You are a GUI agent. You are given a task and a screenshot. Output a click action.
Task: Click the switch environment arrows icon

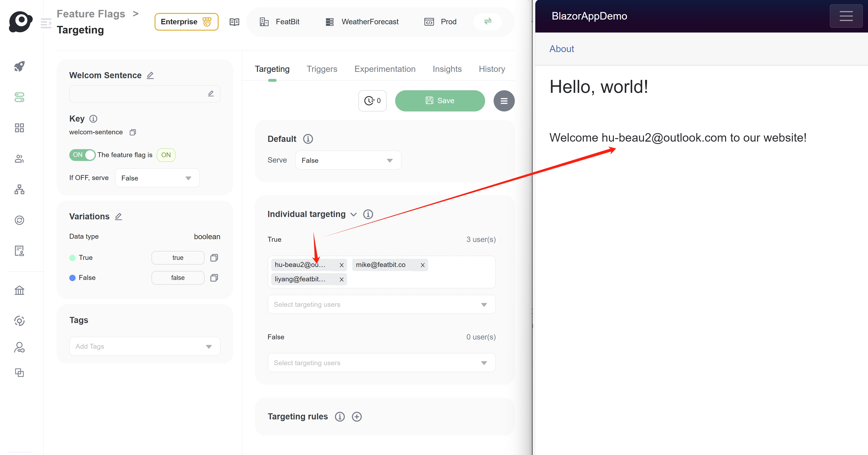[x=487, y=21]
